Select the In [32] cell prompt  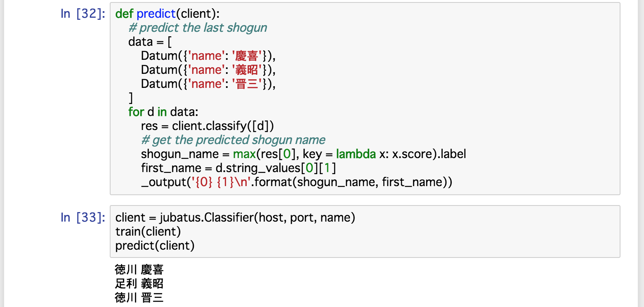click(83, 14)
